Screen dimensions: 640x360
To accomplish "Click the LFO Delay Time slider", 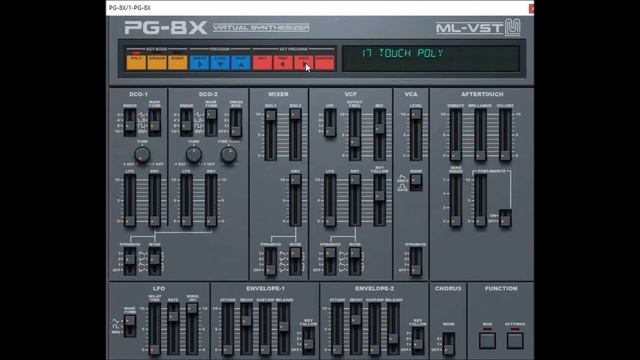I will tap(155, 329).
